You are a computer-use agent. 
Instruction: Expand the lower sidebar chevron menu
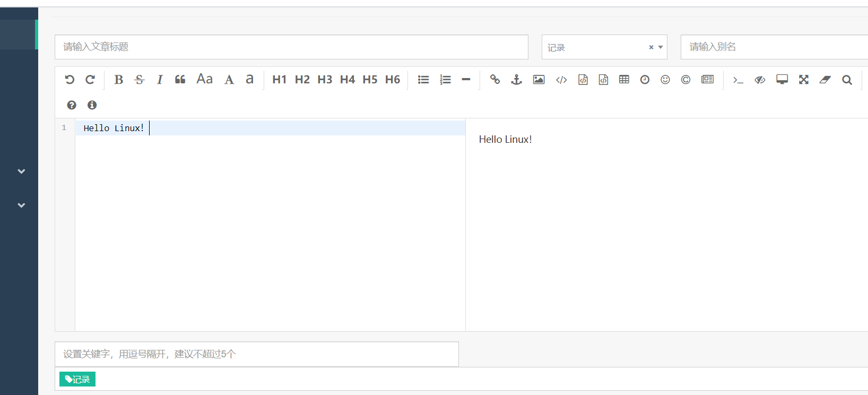click(21, 205)
